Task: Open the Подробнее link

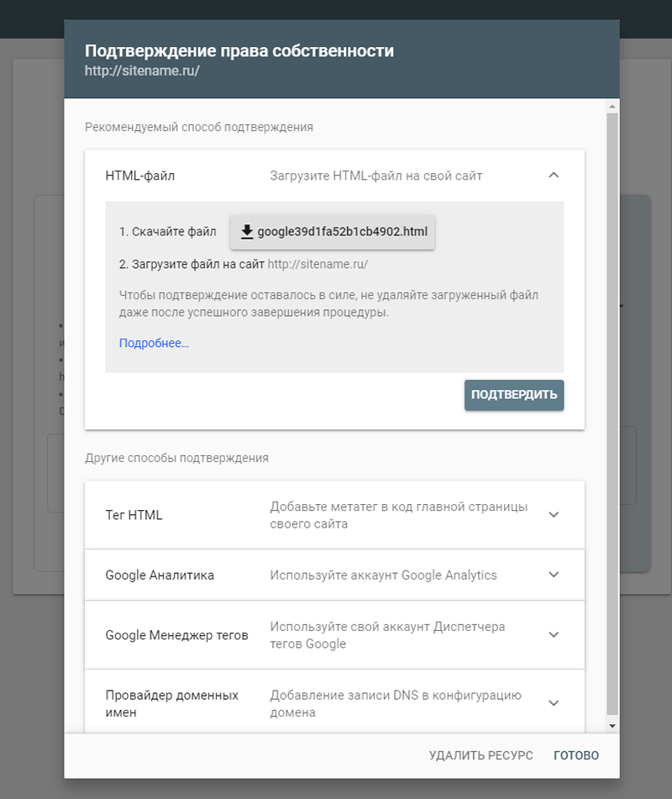Action: (154, 343)
